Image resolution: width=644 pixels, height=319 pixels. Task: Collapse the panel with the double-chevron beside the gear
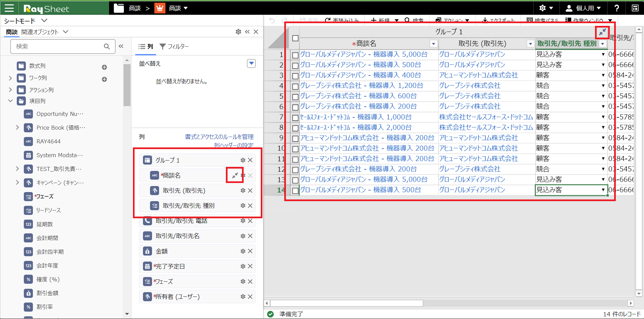(247, 32)
